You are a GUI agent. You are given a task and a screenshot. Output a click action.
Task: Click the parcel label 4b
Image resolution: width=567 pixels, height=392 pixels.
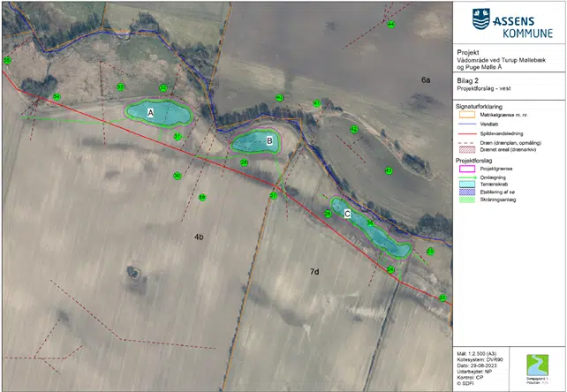tap(199, 237)
